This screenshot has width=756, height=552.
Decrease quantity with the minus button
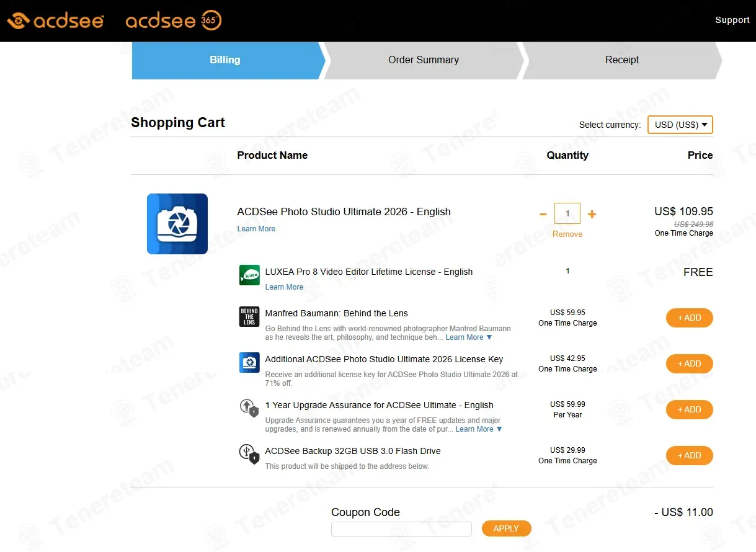(543, 214)
